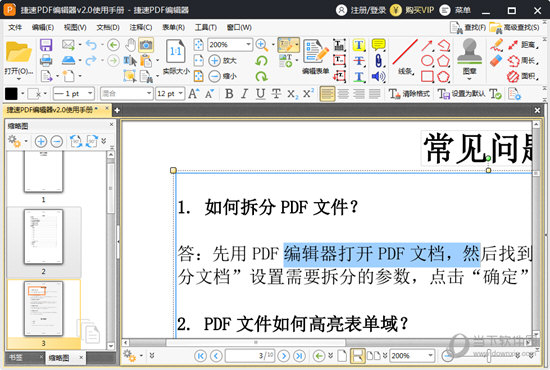This screenshot has width=550, height=370.
Task: Select the distance (距离) measuring tool
Action: [x=523, y=45]
